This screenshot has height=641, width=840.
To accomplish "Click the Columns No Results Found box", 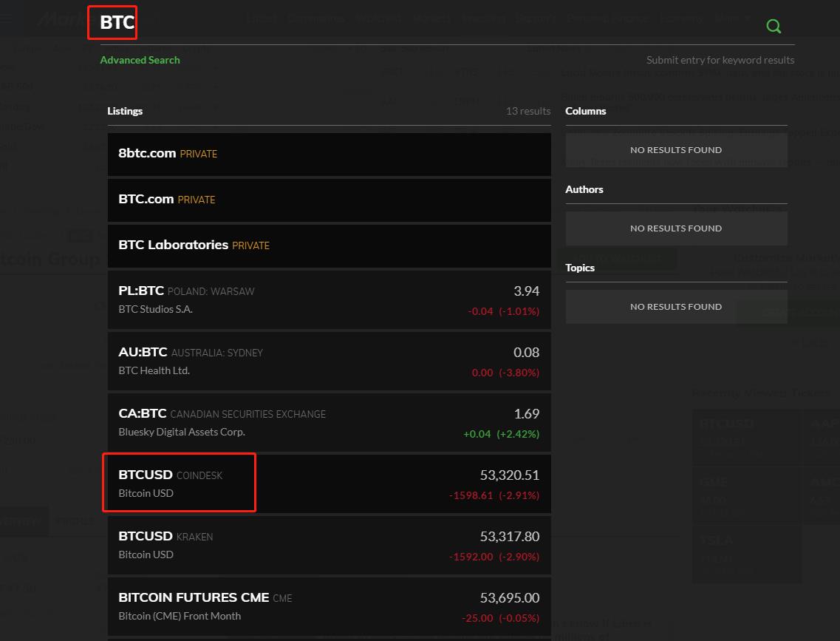I will pyautogui.click(x=676, y=150).
